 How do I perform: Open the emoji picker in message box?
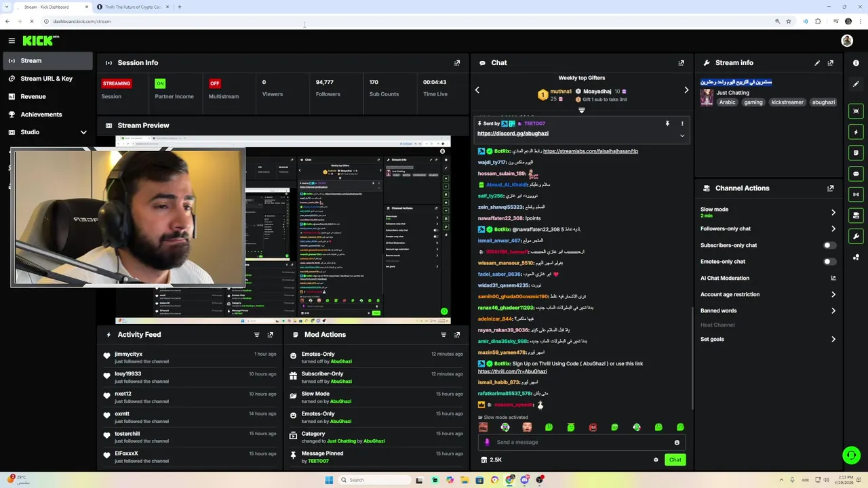[x=677, y=443]
